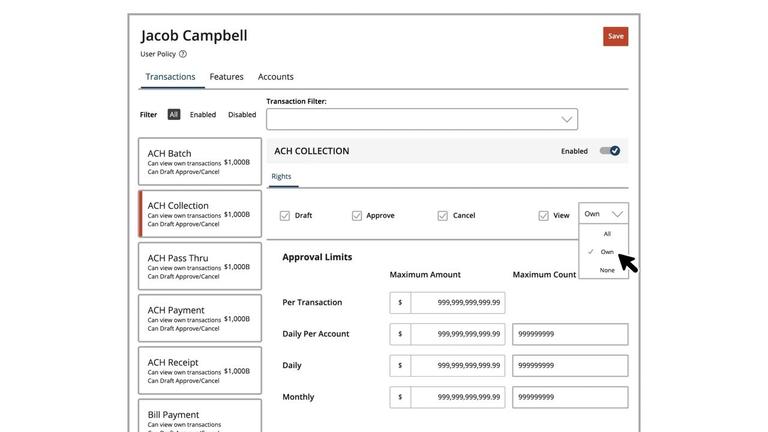The width and height of the screenshot is (768, 432).
Task: Click the View scope dropdown chevron
Action: point(617,214)
